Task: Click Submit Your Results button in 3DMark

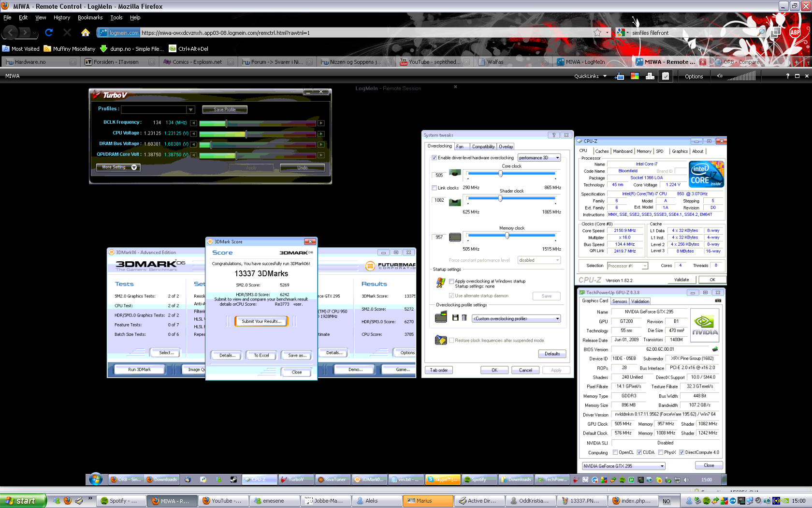Action: click(x=261, y=321)
